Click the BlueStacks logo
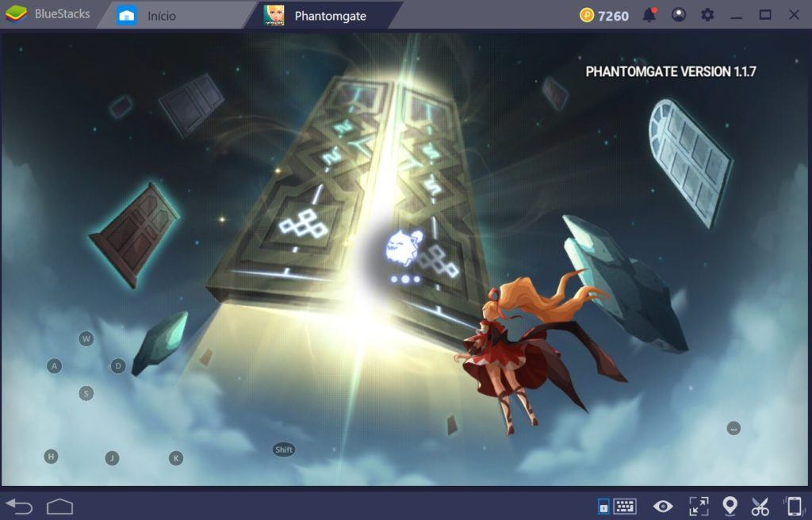The width and height of the screenshot is (812, 520). [17, 13]
